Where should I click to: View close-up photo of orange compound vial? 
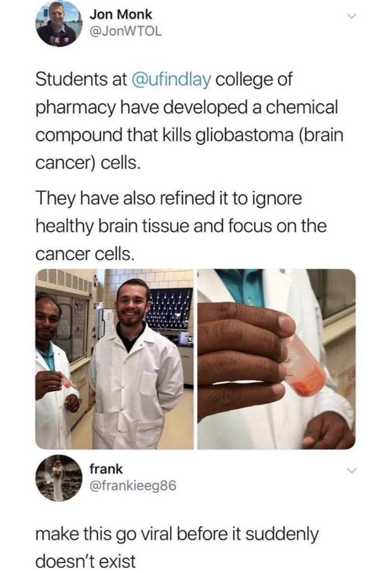(x=277, y=359)
